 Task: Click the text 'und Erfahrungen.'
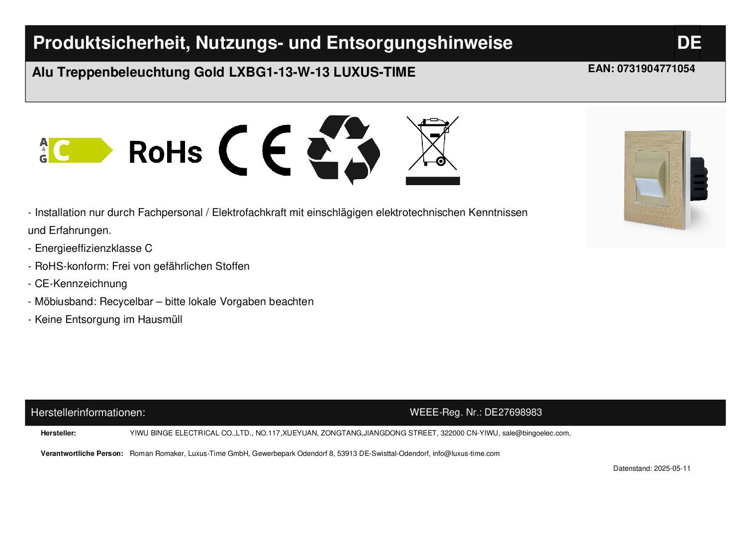pyautogui.click(x=70, y=230)
